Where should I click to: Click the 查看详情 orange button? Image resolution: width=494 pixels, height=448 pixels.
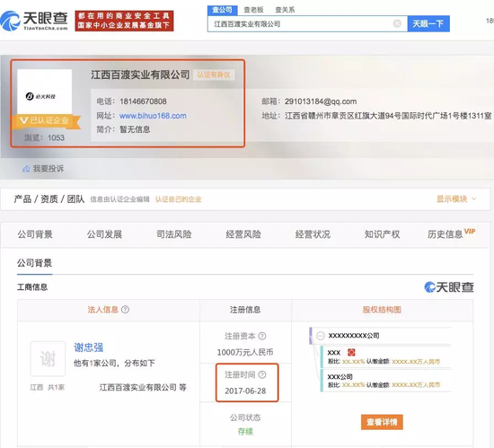382,422
